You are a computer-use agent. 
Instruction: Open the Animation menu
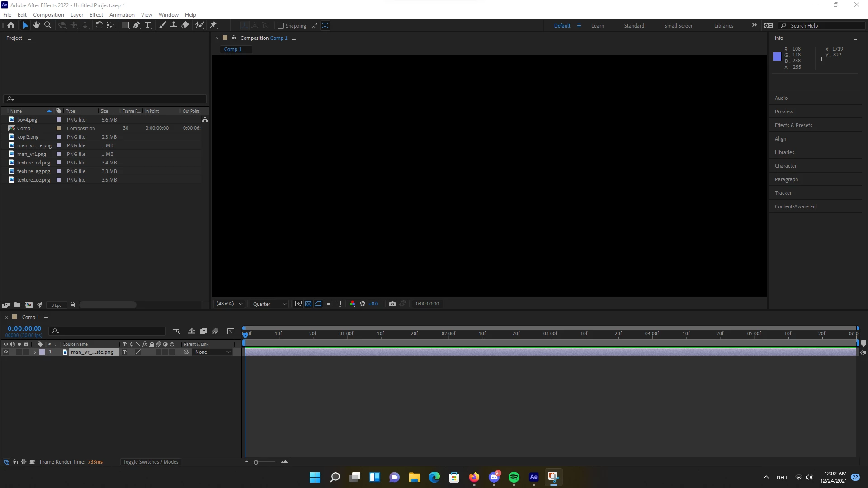[122, 14]
